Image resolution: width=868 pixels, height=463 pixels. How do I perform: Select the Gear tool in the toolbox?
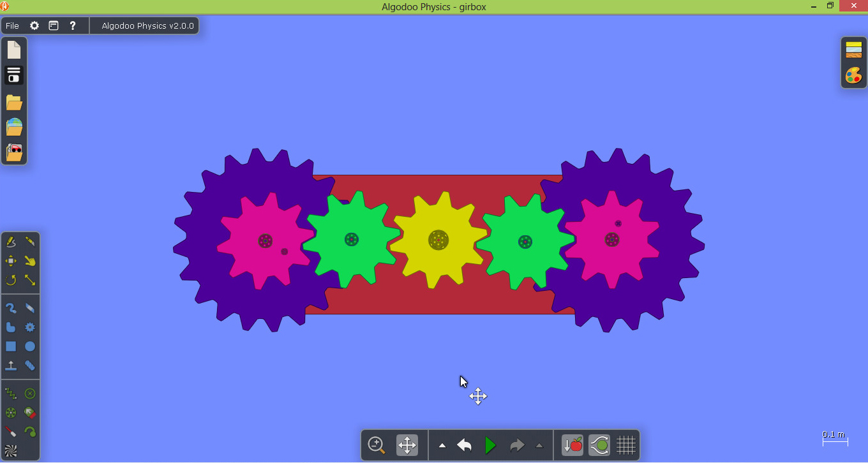30,327
